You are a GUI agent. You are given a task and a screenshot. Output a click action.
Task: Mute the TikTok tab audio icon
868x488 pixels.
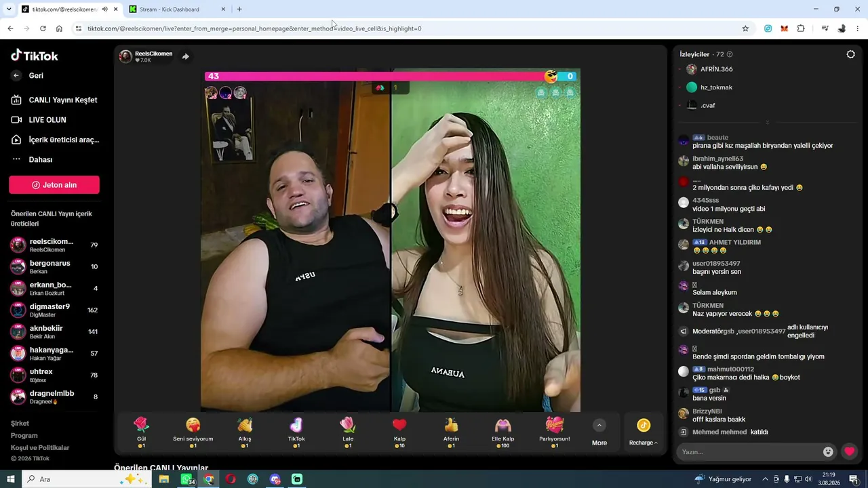pyautogui.click(x=105, y=9)
